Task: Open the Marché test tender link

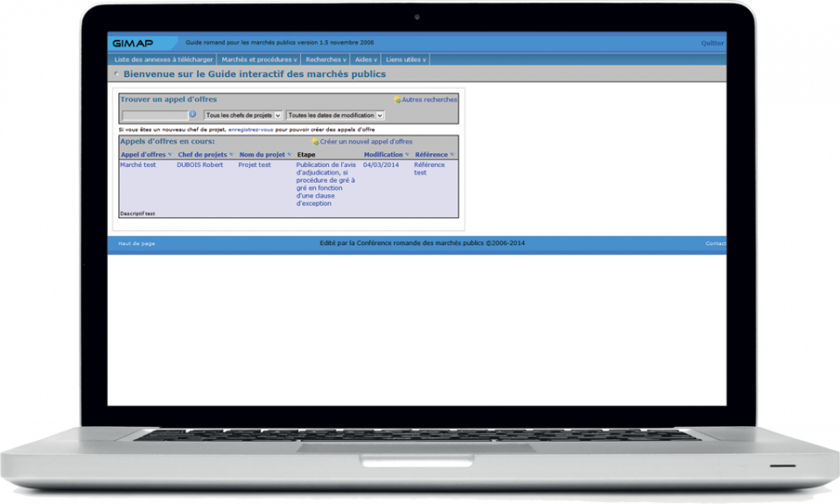Action: click(137, 164)
